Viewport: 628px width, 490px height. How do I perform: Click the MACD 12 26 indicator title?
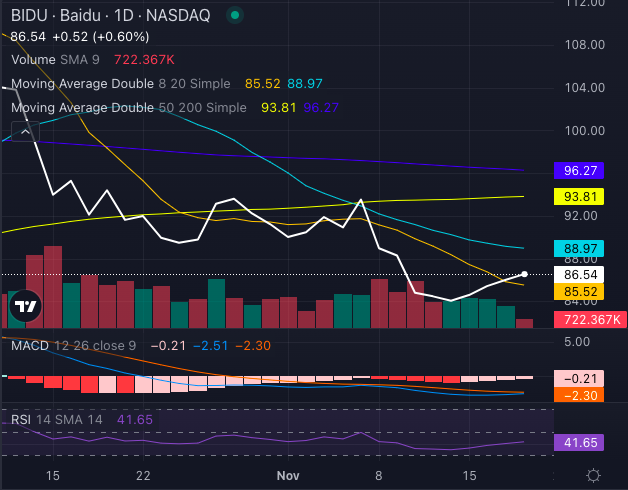(70, 345)
